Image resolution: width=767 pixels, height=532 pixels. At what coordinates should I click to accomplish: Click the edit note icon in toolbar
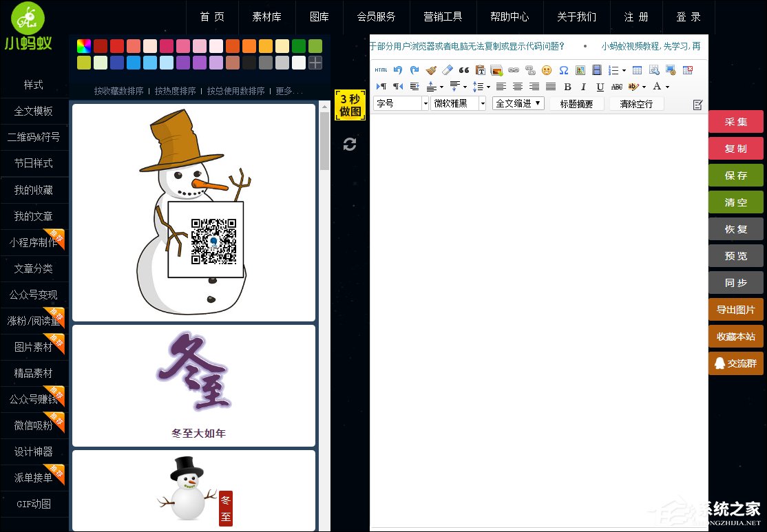click(697, 104)
